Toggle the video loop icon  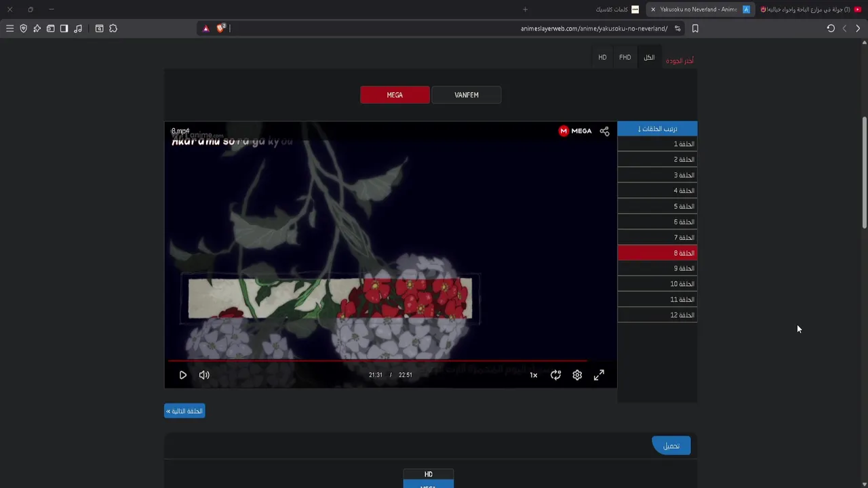tap(555, 375)
